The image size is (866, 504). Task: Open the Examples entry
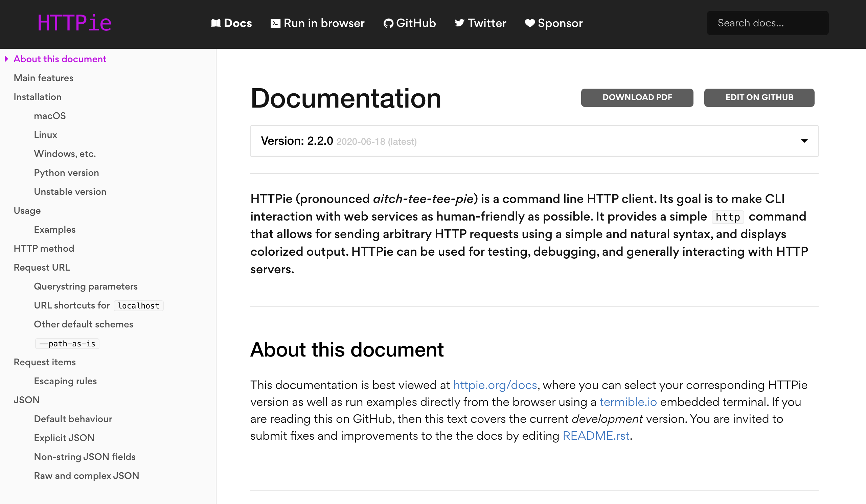click(55, 229)
